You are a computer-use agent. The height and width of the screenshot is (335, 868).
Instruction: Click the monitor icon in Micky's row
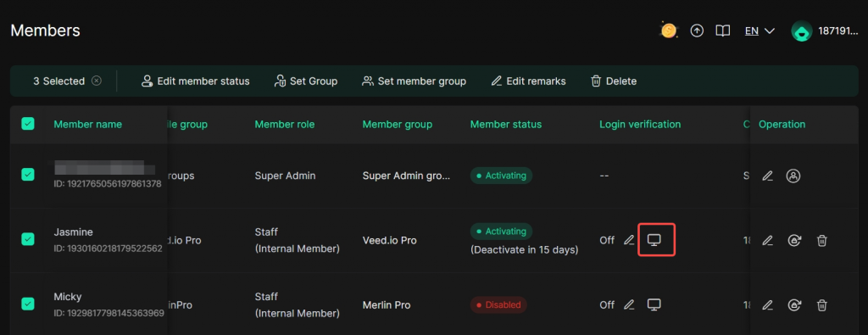654,304
